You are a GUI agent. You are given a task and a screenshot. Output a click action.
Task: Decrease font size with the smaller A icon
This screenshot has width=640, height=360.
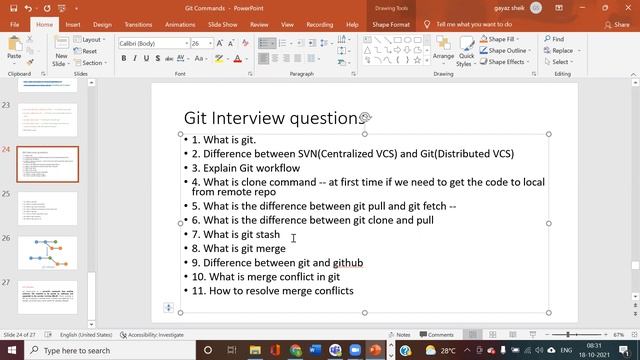(231, 43)
